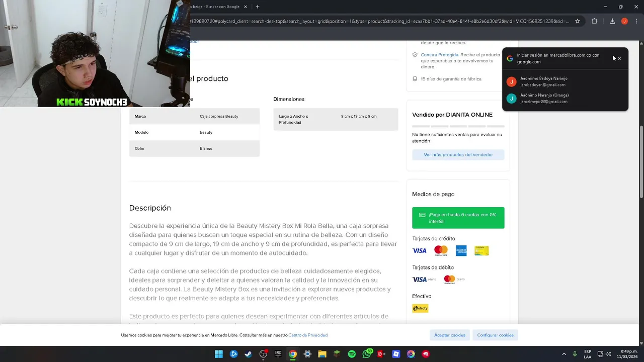Screen dimensions: 644x362
Task: Click the Efectivo label
Action: coord(422,296)
